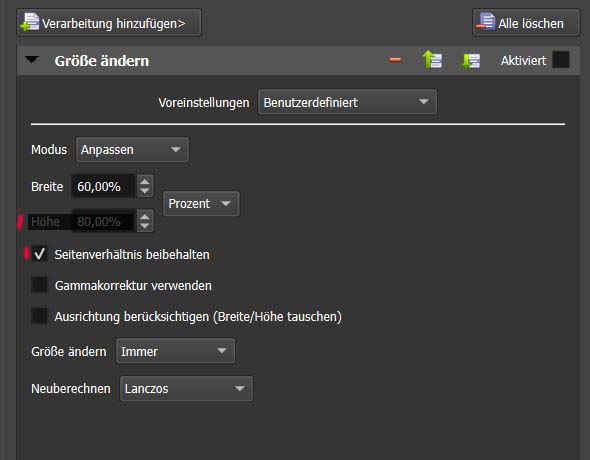Move the Größe ändern action up
The height and width of the screenshot is (460, 590).
pyautogui.click(x=432, y=60)
